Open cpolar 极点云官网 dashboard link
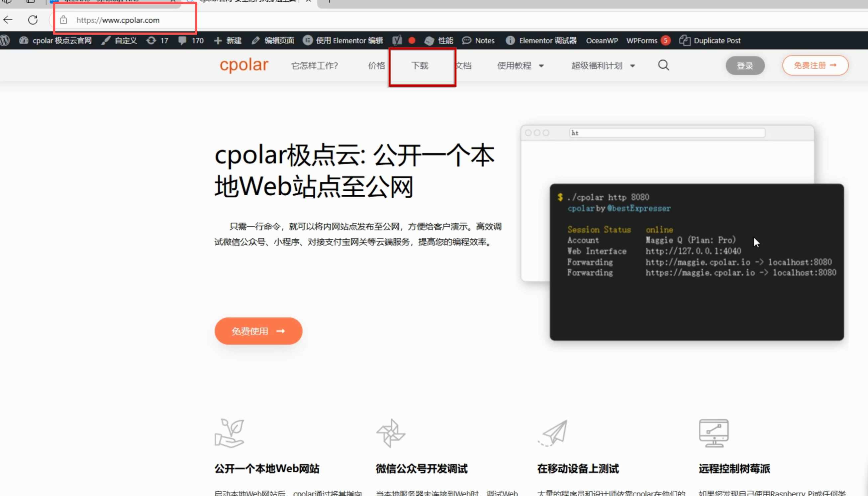 pyautogui.click(x=55, y=41)
